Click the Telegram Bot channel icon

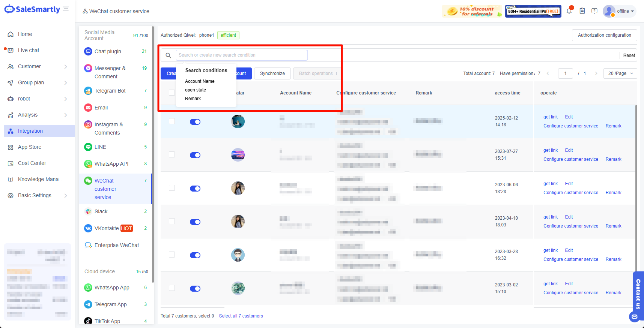(x=88, y=91)
